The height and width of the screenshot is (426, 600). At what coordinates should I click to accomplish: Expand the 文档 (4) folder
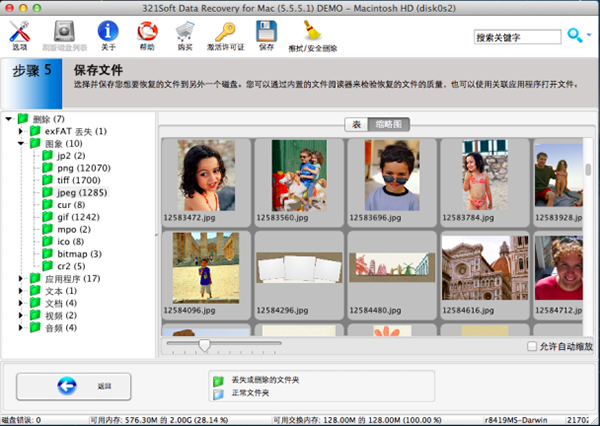[21, 303]
